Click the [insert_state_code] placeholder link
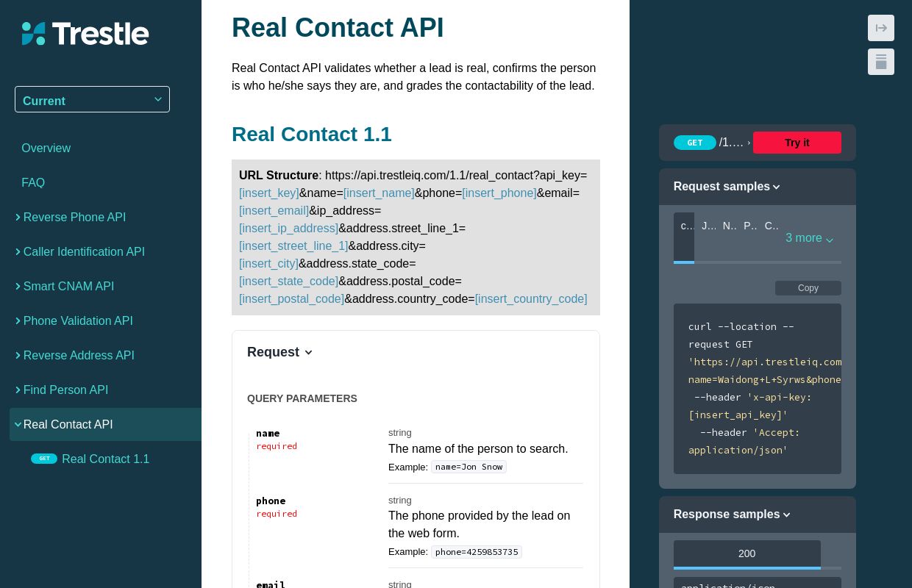Image resolution: width=912 pixels, height=588 pixels. pos(288,282)
